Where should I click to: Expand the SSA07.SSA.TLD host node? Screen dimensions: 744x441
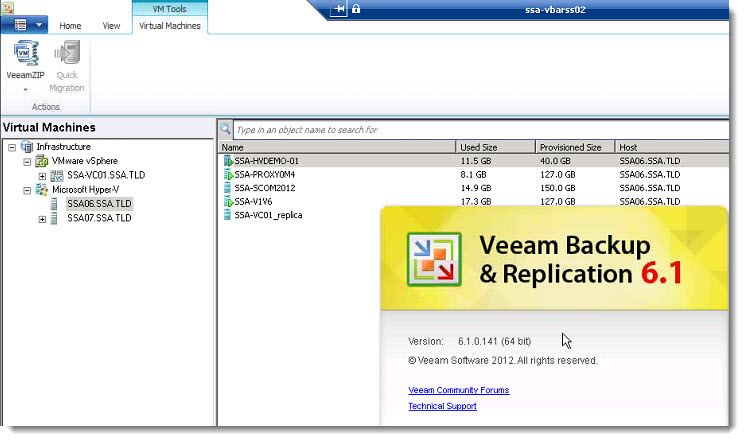pos(42,218)
